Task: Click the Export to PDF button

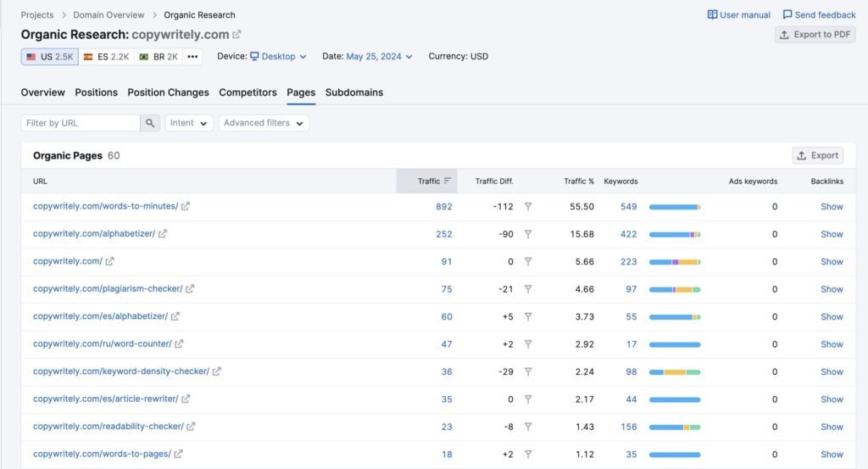Action: (x=815, y=35)
